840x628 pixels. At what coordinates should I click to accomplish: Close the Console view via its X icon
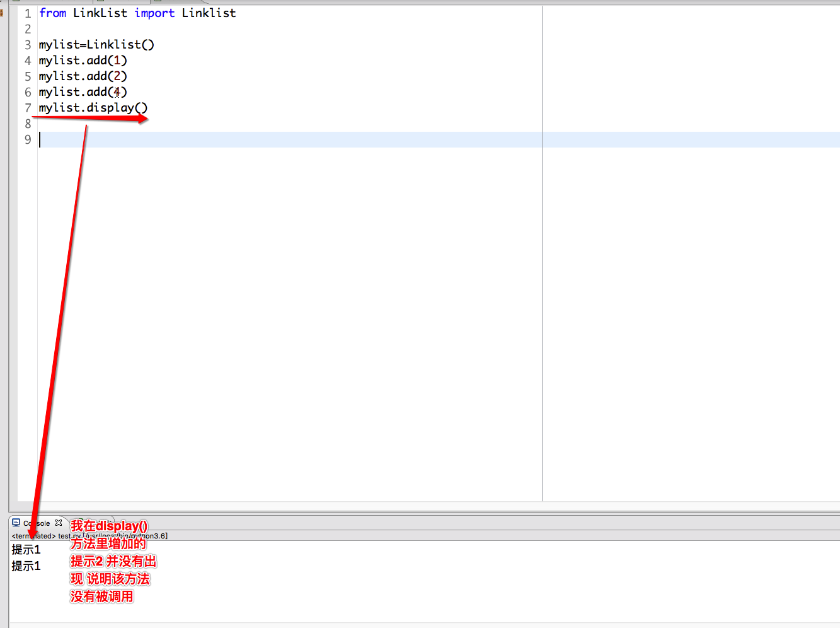click(x=59, y=523)
